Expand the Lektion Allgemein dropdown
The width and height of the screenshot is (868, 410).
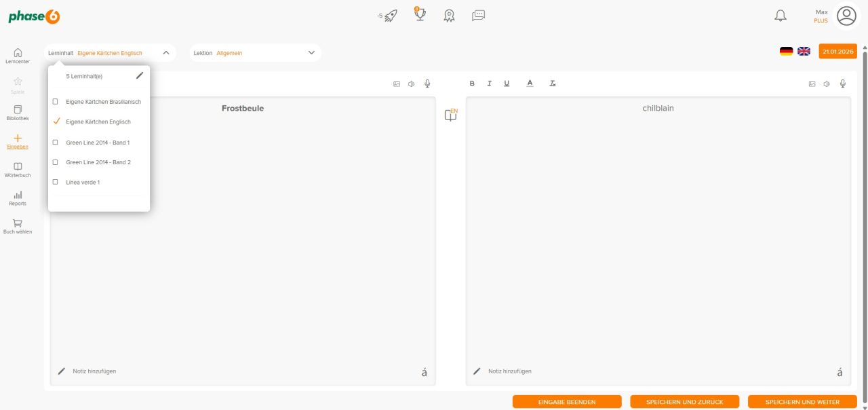(311, 53)
